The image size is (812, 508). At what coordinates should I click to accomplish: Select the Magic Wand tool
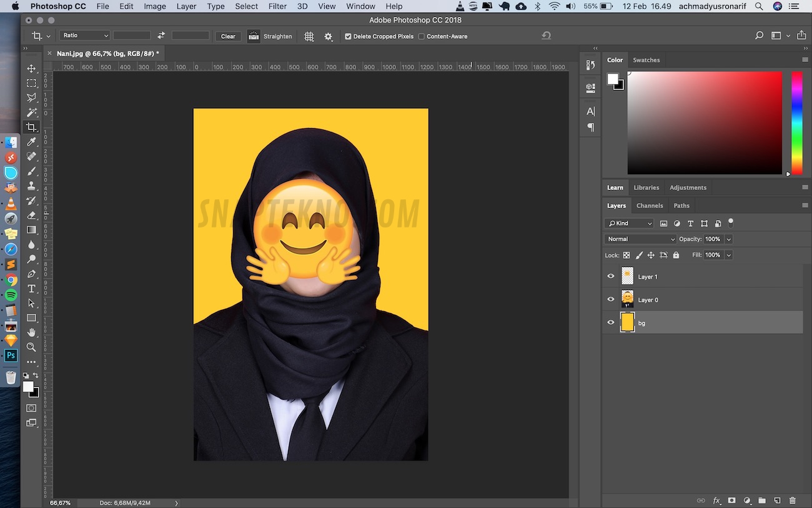click(x=31, y=112)
